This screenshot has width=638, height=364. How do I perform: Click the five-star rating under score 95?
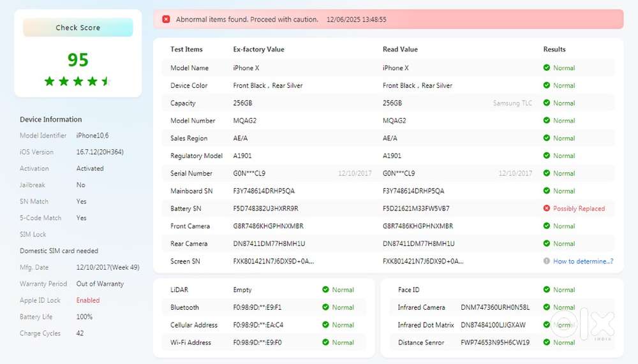[78, 81]
